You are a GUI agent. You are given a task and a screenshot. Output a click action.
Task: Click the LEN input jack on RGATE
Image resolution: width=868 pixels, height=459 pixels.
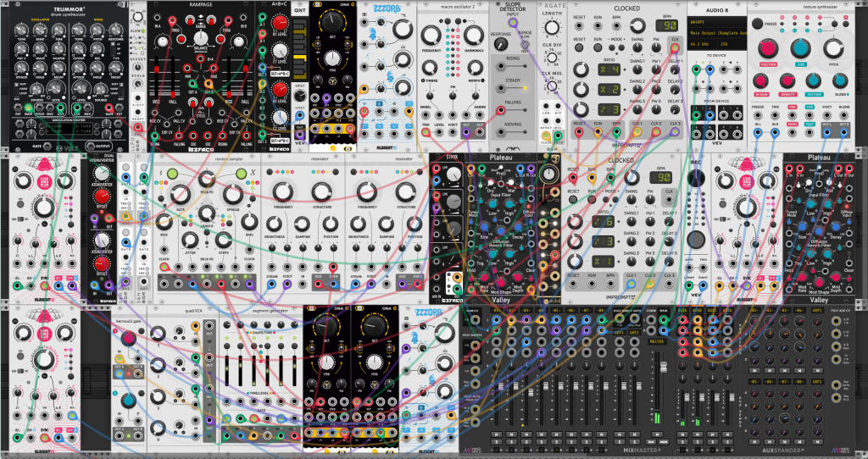pos(547,107)
